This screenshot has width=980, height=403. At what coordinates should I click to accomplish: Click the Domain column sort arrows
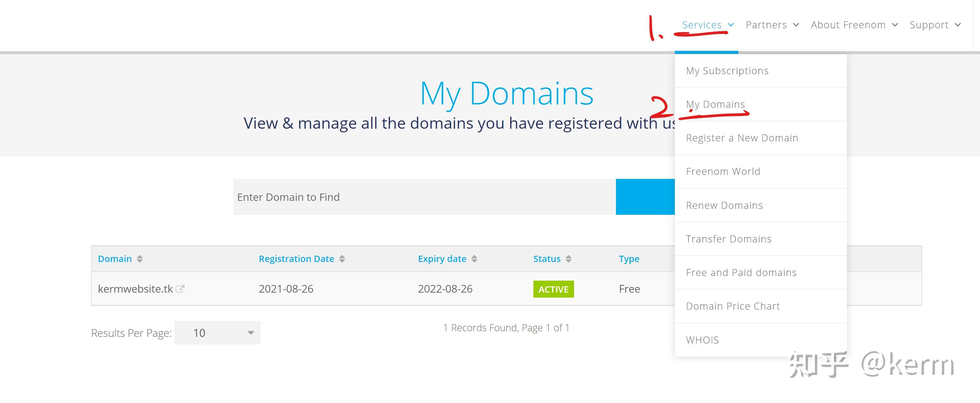click(140, 259)
